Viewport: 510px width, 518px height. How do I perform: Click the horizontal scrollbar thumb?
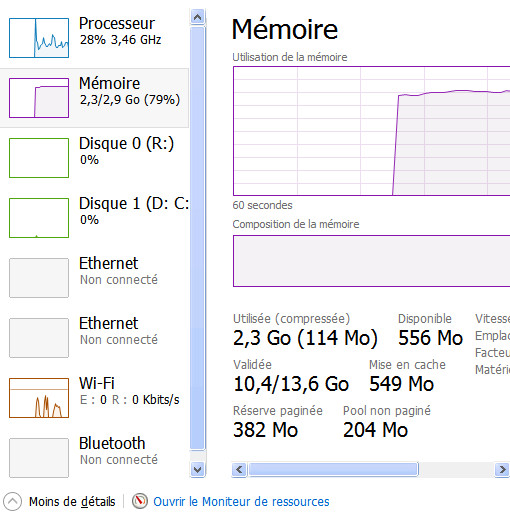333,470
